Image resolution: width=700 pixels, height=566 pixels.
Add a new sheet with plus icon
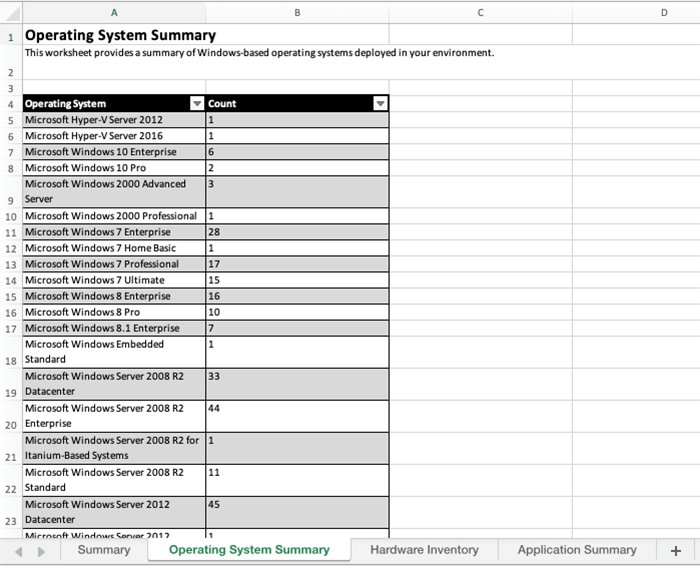pos(676,550)
